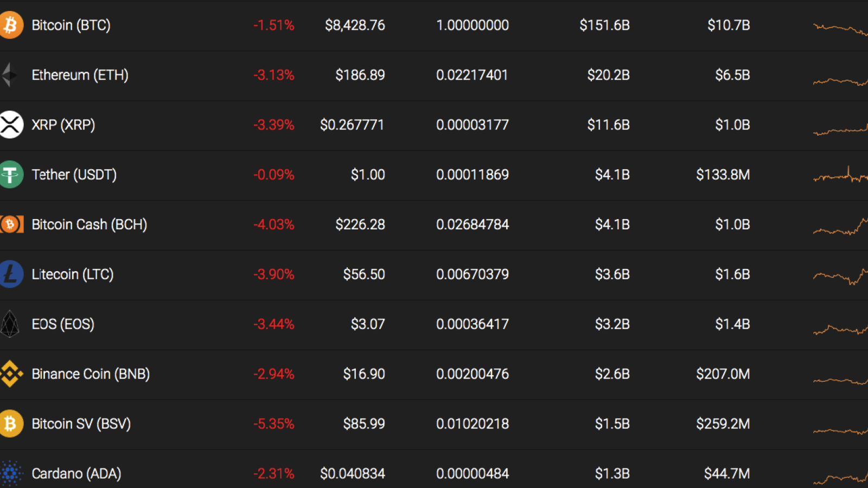
Task: Click the Bitcoin SV gold logo
Action: click(10, 424)
